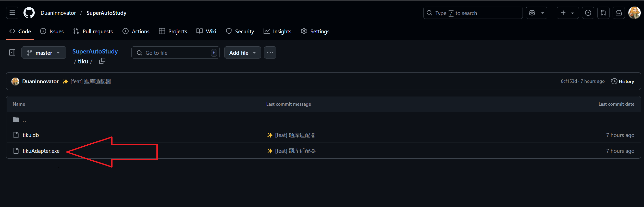This screenshot has height=207, width=644.
Task: Open the tikuAdapter.exe file
Action: pos(41,151)
